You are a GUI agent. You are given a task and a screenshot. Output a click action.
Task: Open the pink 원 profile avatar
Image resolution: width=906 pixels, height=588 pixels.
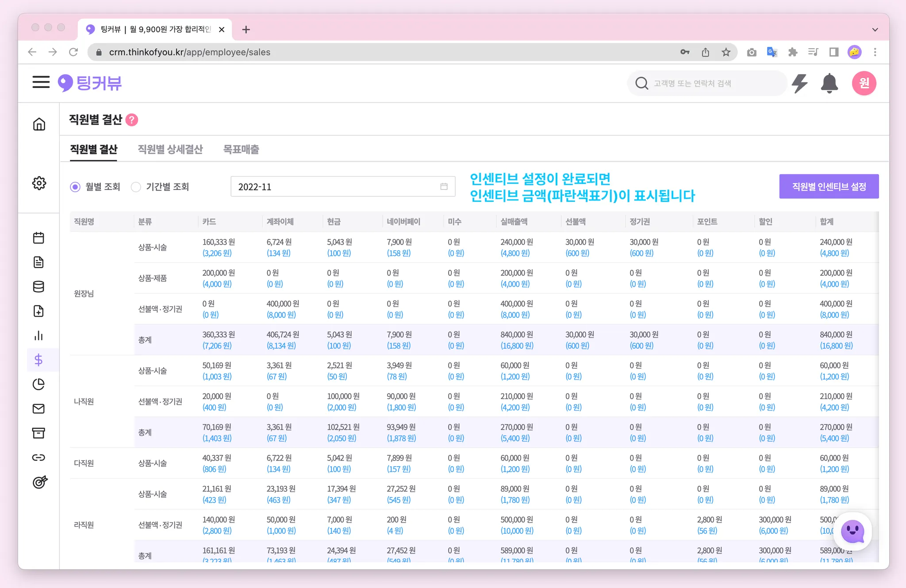864,83
